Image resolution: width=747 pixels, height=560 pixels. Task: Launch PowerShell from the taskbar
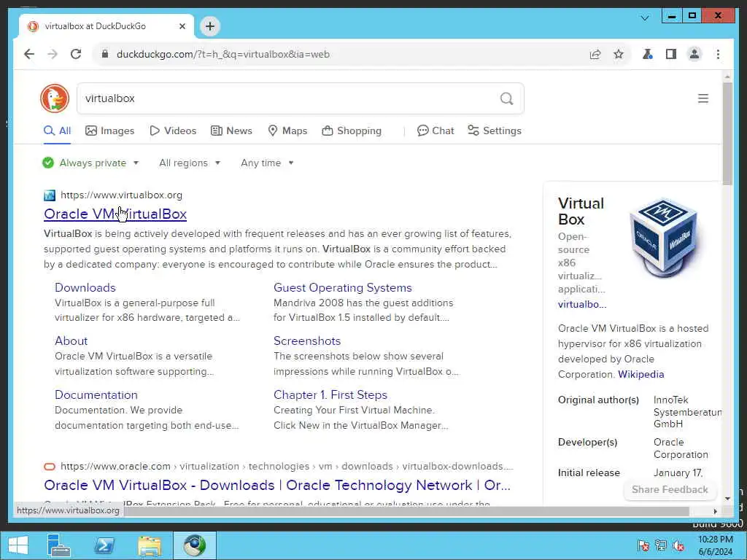(x=104, y=545)
